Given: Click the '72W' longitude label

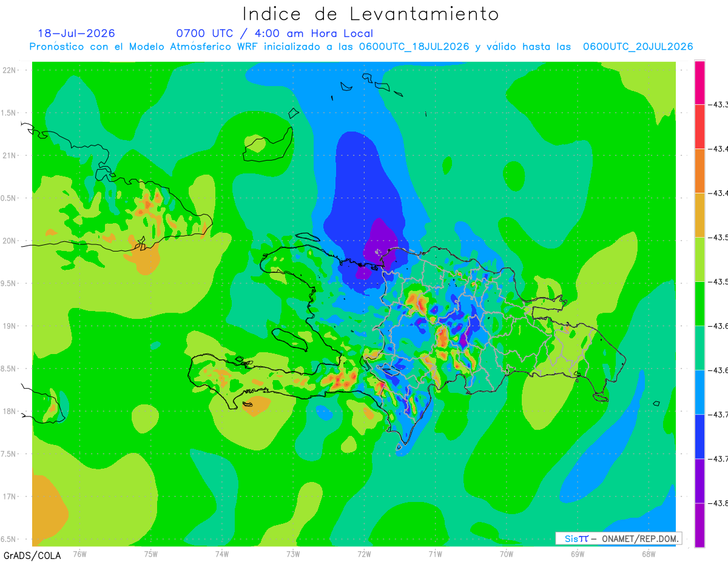Looking at the screenshot, I should tap(364, 554).
